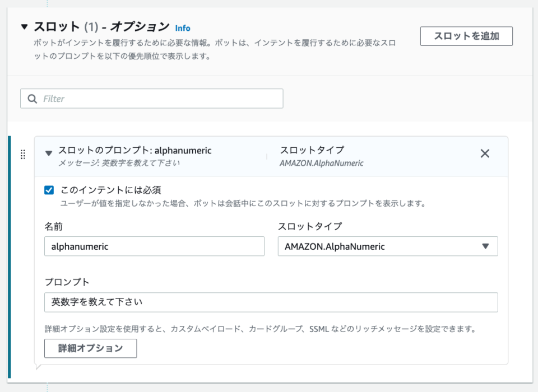Click the スロットのプロンプト: alphanumeric header title
Screen dimensions: 538x392
[135, 150]
